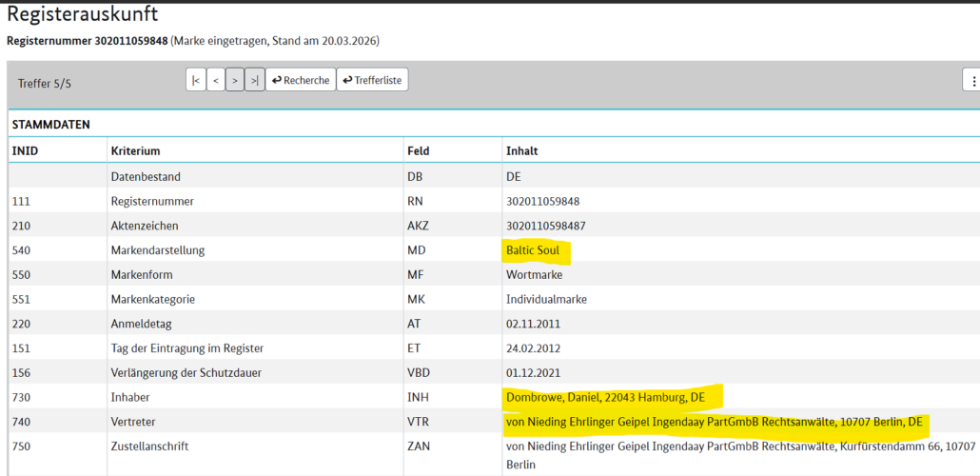Click the Kriterium column header
This screenshot has width=980, height=476.
pyautogui.click(x=135, y=151)
